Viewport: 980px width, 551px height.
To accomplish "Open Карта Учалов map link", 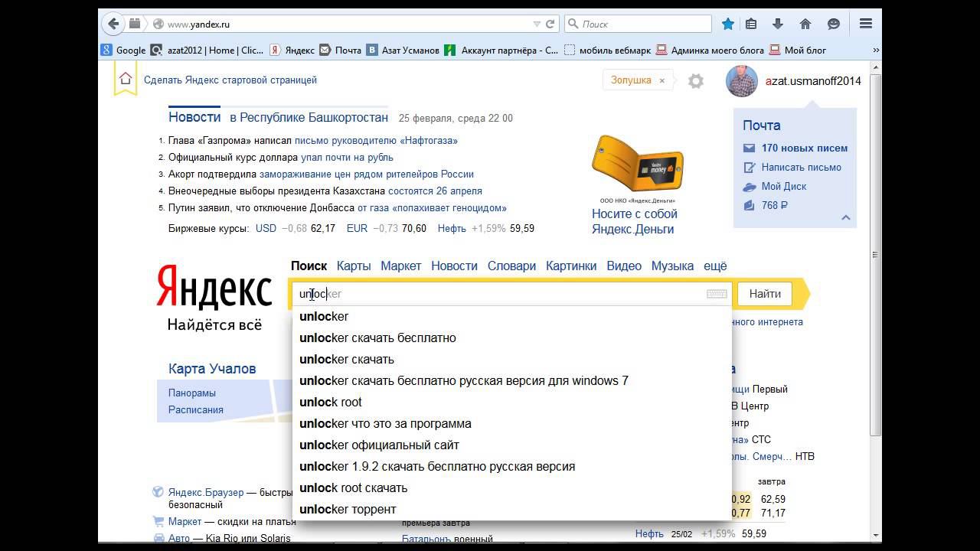I will (212, 368).
